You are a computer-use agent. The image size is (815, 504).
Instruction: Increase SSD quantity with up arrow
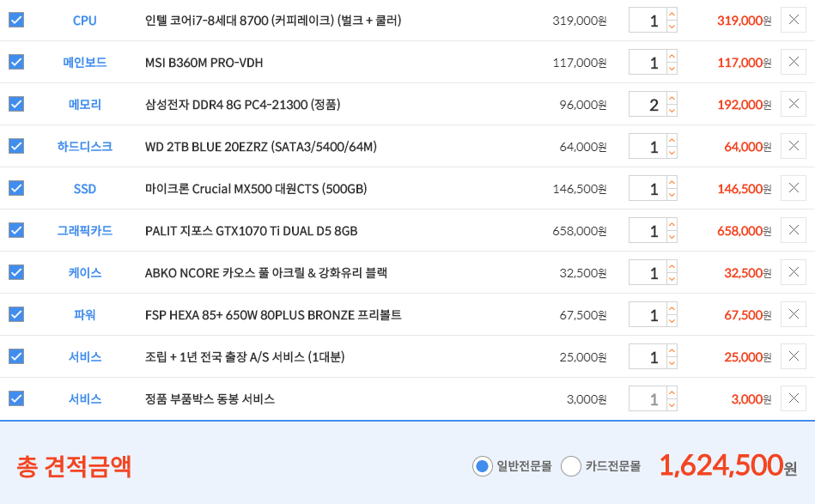(x=672, y=182)
